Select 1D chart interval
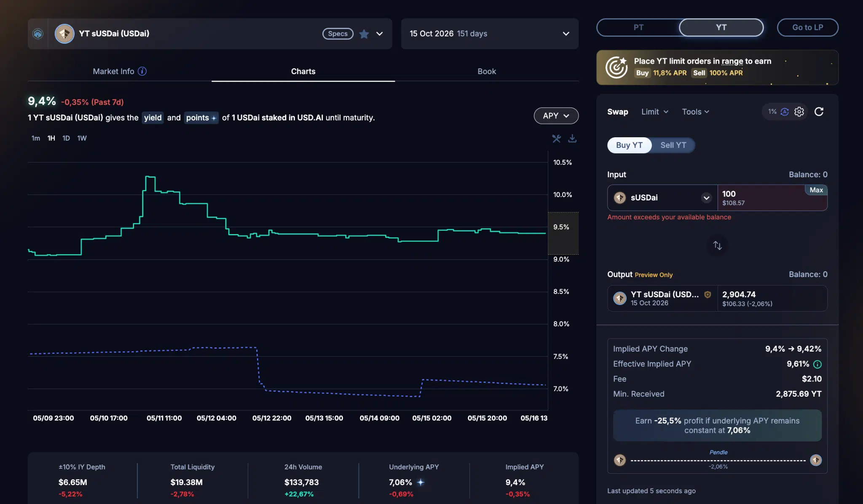The image size is (863, 504). [66, 138]
